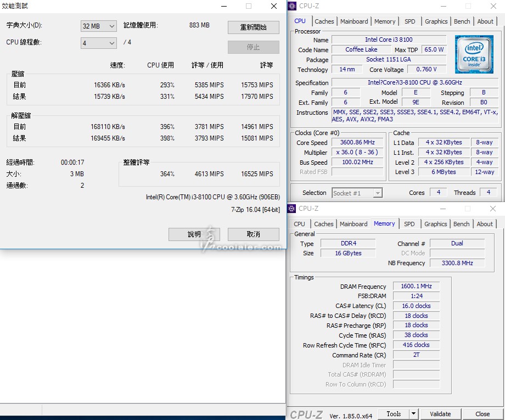Click the memory usage value 883 MB

[x=199, y=25]
